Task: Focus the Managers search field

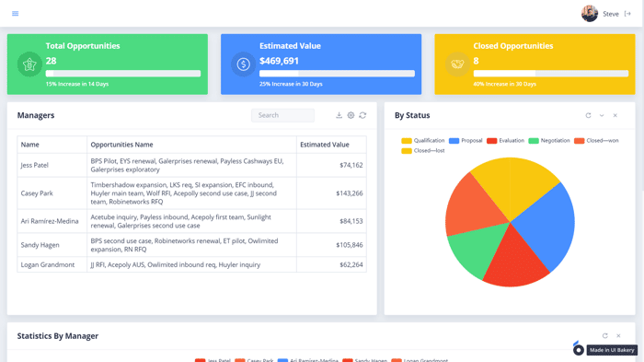Action: click(283, 115)
